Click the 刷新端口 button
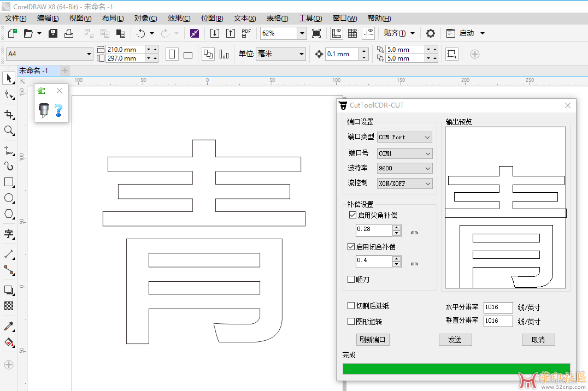This screenshot has width=588, height=391. 372,340
